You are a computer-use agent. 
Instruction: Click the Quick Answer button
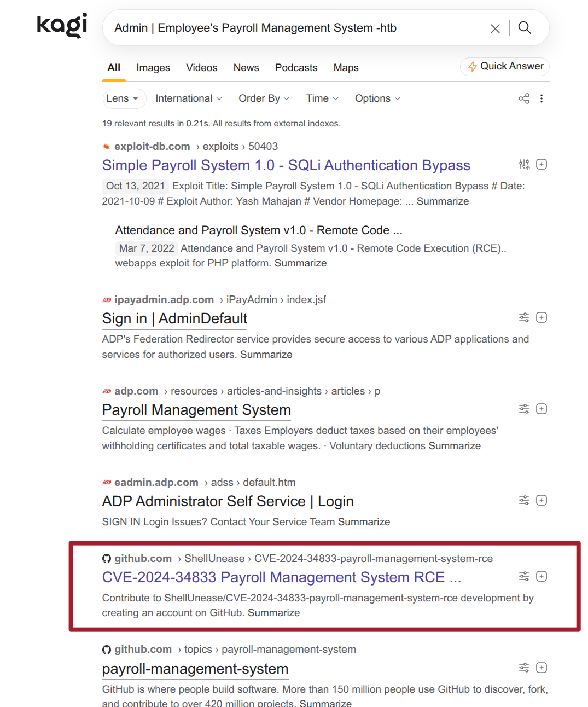[505, 66]
